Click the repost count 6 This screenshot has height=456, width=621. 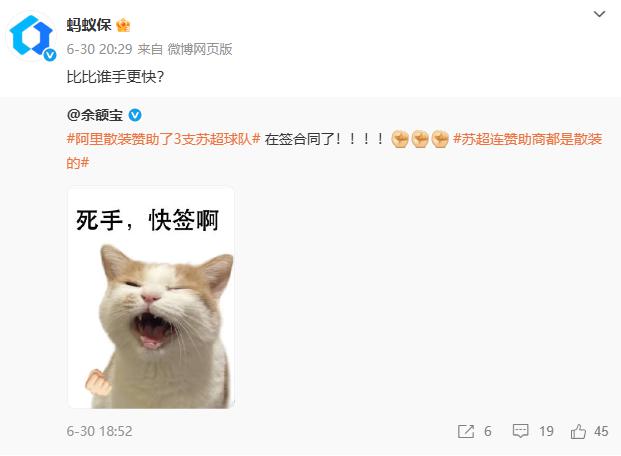(x=488, y=431)
